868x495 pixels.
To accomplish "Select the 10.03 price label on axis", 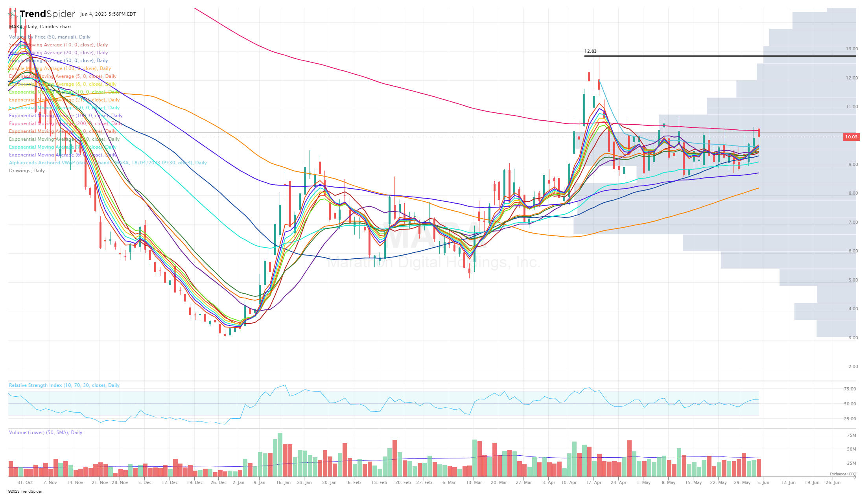I will (852, 137).
